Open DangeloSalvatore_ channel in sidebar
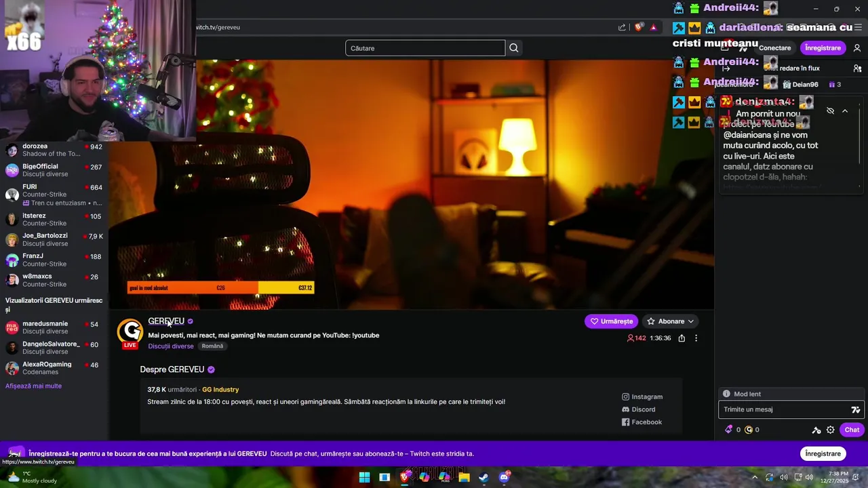Viewport: 868px width, 488px height. (x=54, y=348)
